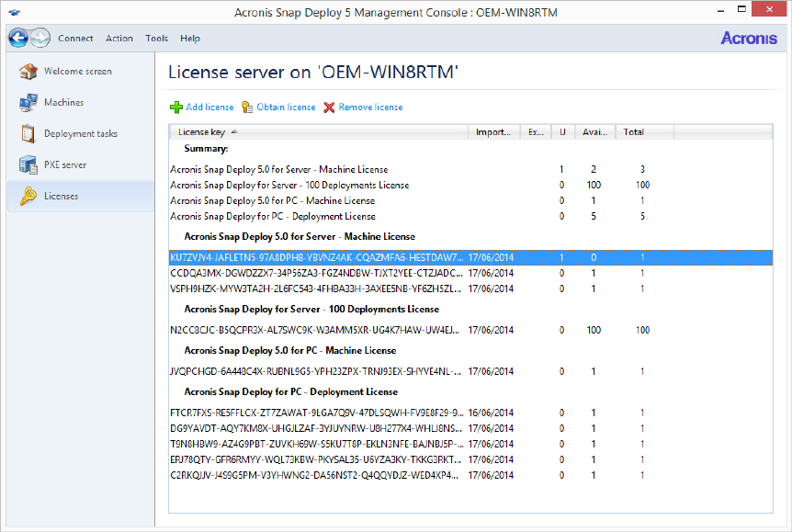Image resolution: width=792 pixels, height=532 pixels.
Task: Open Deployment tasks clipboard icon
Action: 28,134
